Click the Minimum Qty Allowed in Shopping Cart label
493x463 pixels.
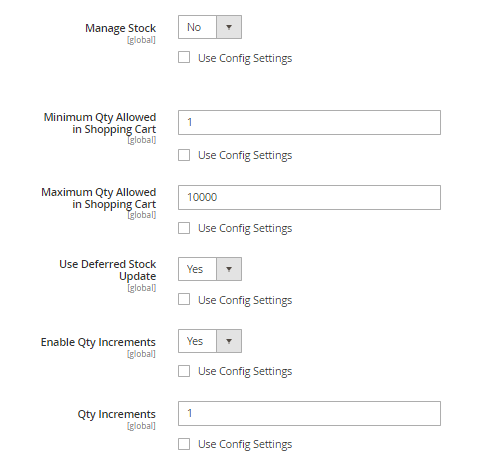tap(100, 123)
